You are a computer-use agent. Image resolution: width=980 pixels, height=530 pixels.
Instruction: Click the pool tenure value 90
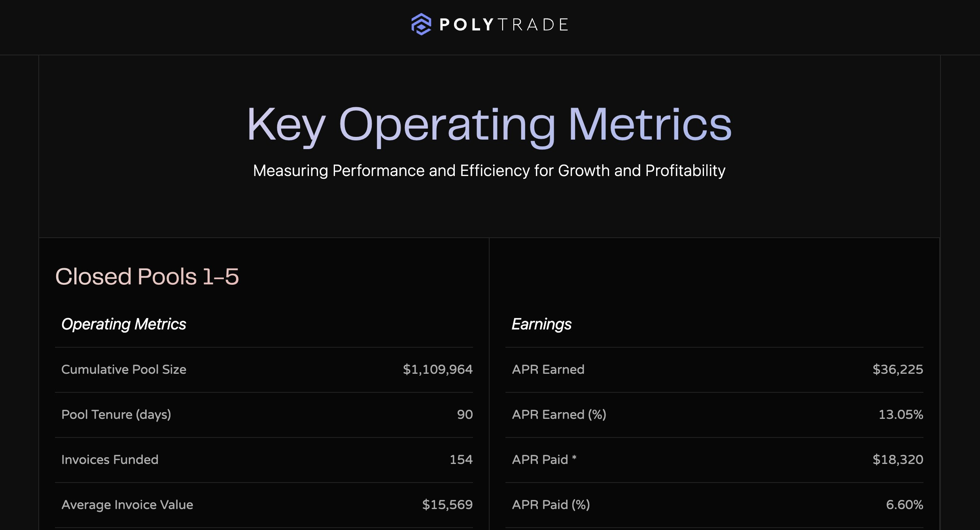coord(465,415)
